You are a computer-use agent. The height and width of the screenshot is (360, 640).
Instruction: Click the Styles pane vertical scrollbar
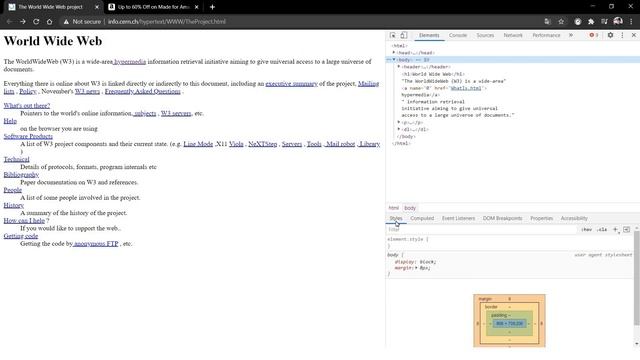(x=636, y=278)
